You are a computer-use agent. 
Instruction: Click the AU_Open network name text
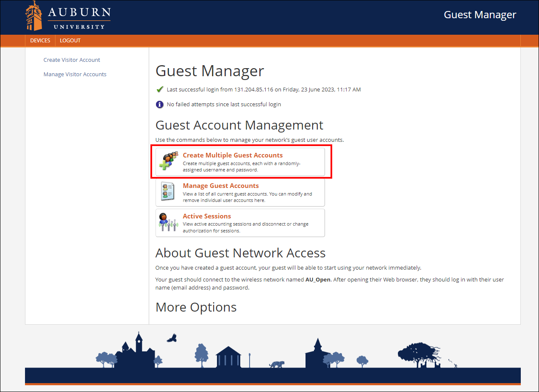[318, 280]
